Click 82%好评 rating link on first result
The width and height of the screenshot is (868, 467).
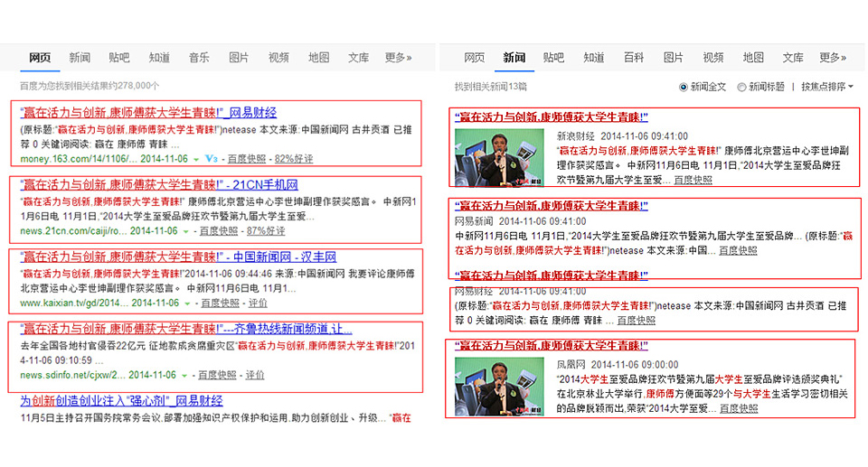pyautogui.click(x=294, y=159)
